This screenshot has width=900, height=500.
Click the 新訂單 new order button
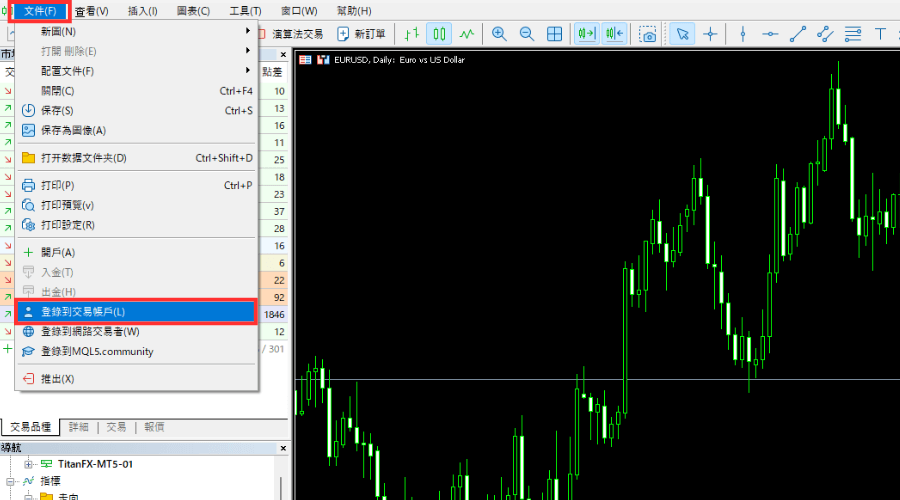coord(362,34)
